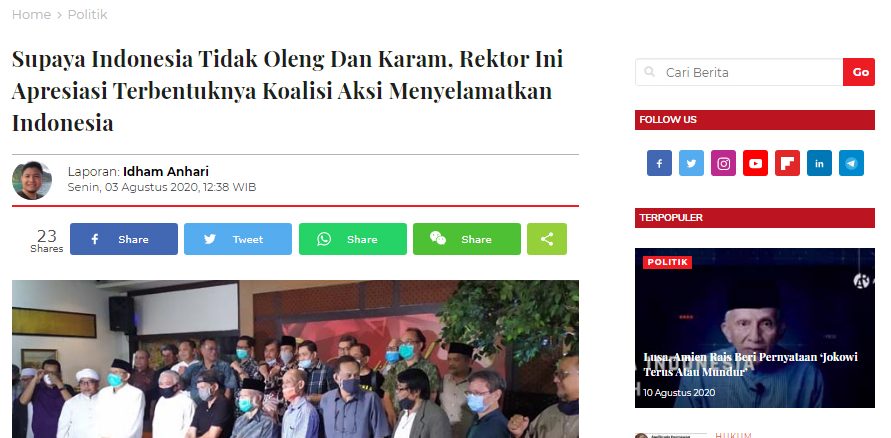Open the Politik breadcrumb link

pos(88,15)
